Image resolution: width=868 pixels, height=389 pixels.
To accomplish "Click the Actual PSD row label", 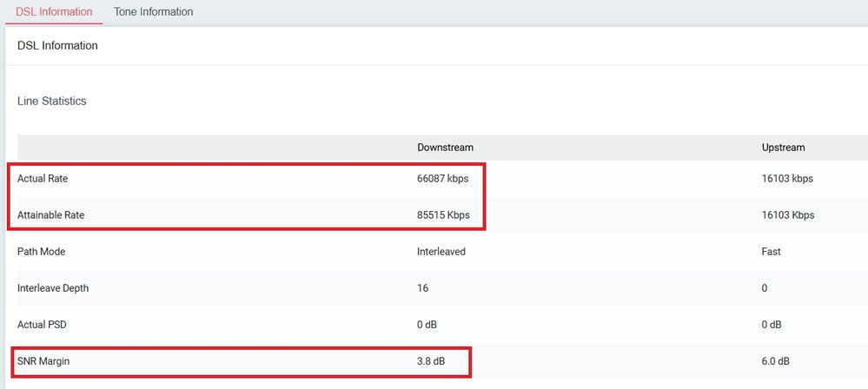I will pyautogui.click(x=42, y=325).
